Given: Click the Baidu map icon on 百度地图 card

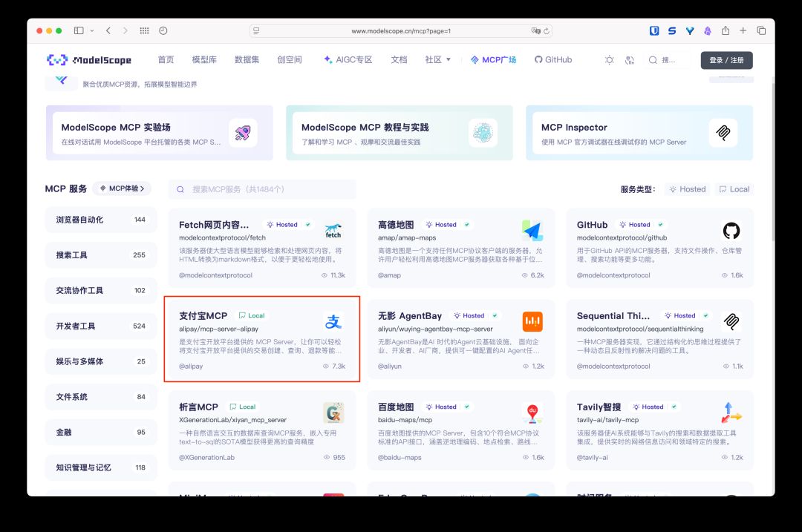Looking at the screenshot, I should coord(532,412).
